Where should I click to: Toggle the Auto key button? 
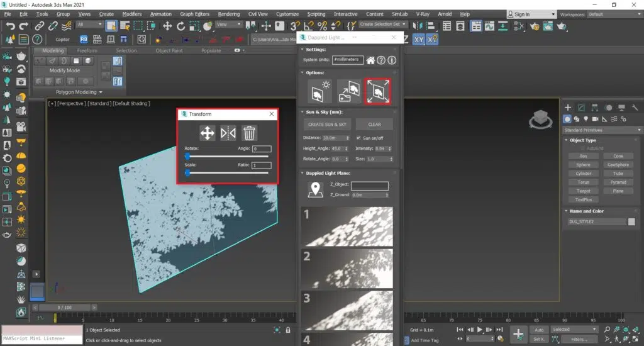(539, 330)
